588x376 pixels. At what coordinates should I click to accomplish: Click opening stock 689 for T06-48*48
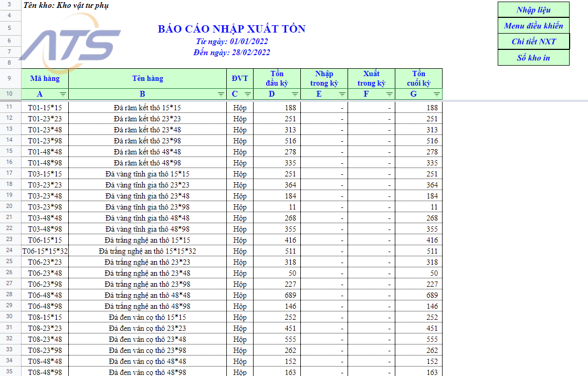(277, 295)
